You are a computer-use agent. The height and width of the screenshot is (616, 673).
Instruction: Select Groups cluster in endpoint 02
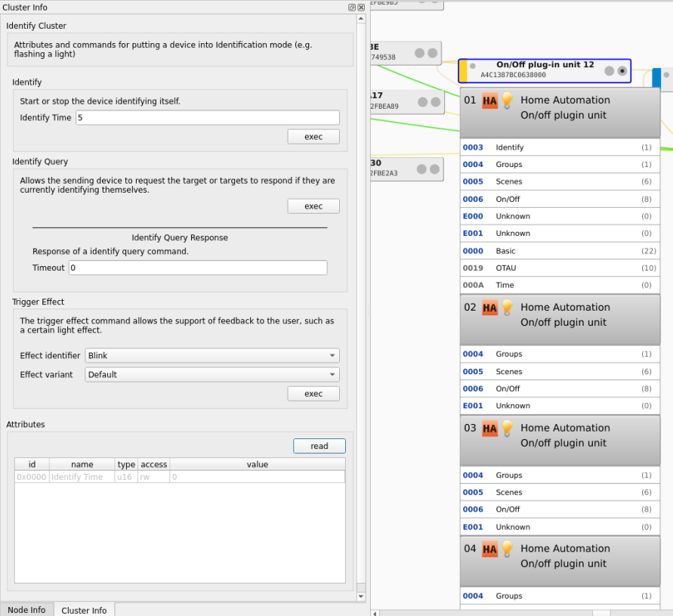[560, 354]
